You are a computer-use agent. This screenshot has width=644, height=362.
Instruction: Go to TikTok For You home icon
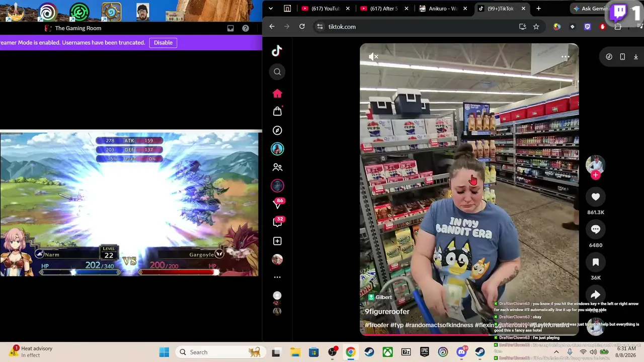(x=277, y=94)
